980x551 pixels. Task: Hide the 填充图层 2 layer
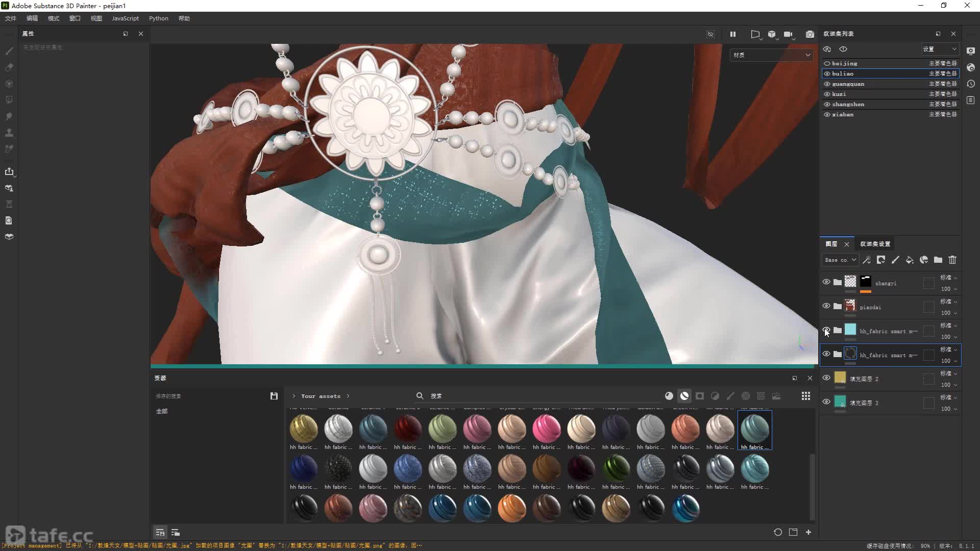pyautogui.click(x=826, y=378)
